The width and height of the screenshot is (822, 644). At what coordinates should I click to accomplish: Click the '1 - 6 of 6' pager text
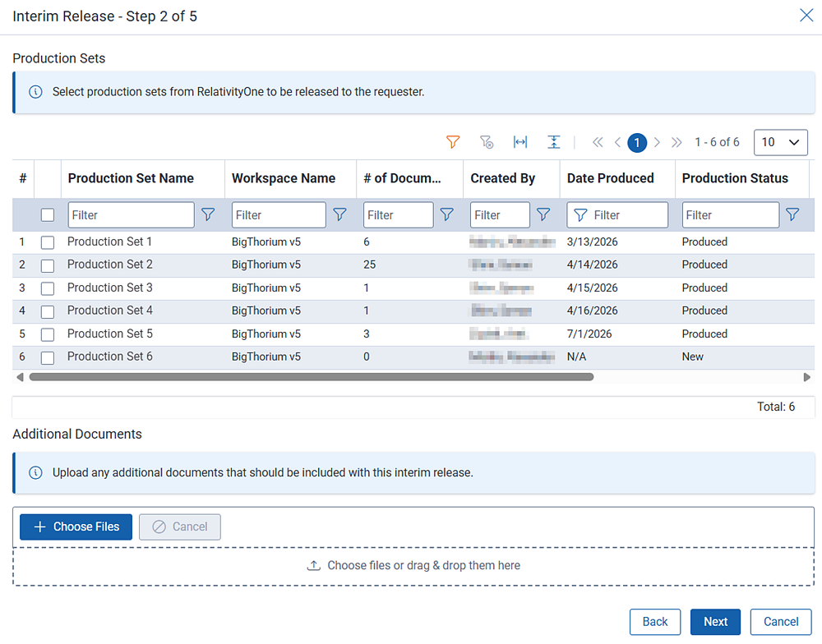[x=717, y=142]
